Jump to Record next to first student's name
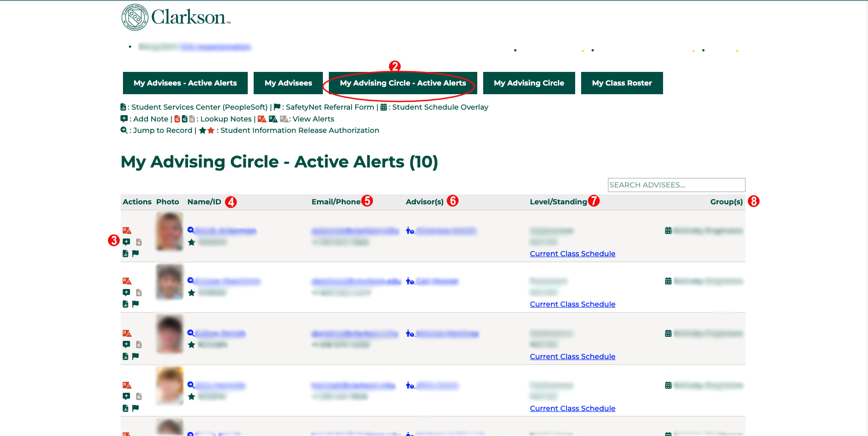The image size is (868, 436). tap(190, 230)
